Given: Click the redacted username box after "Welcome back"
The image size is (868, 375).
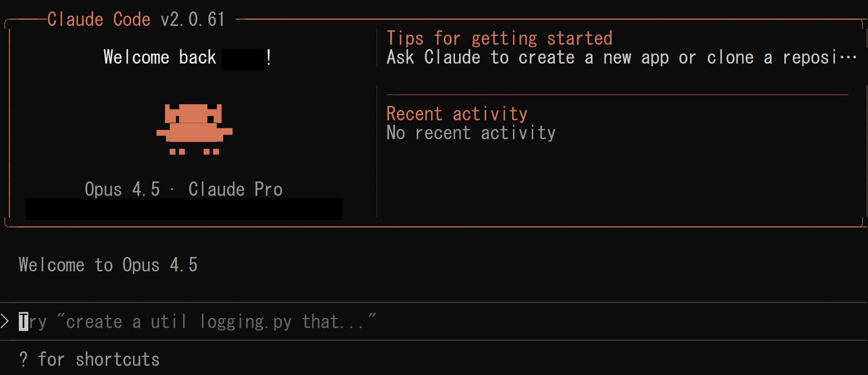Looking at the screenshot, I should 243,59.
